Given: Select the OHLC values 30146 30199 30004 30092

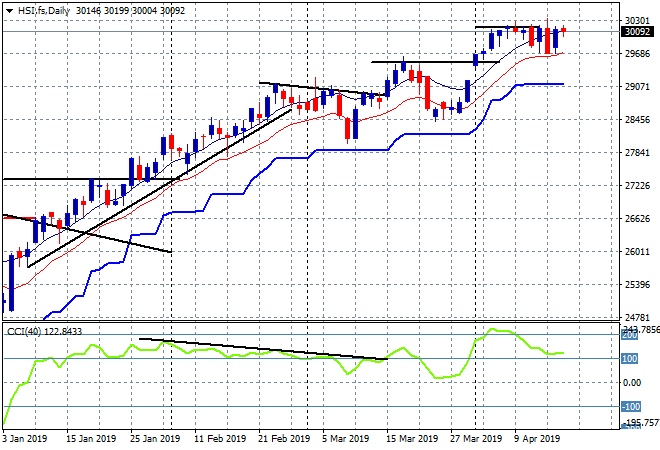Looking at the screenshot, I should click(x=130, y=11).
